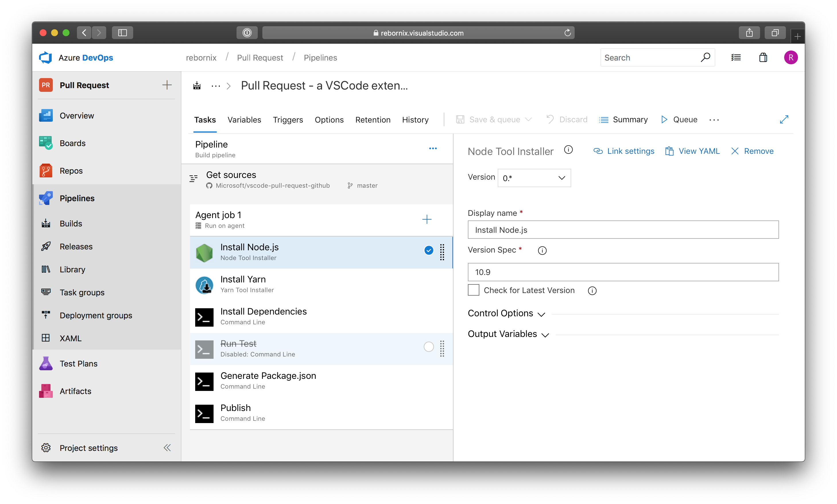
Task: Open the task Version dropdown
Action: coord(534,178)
